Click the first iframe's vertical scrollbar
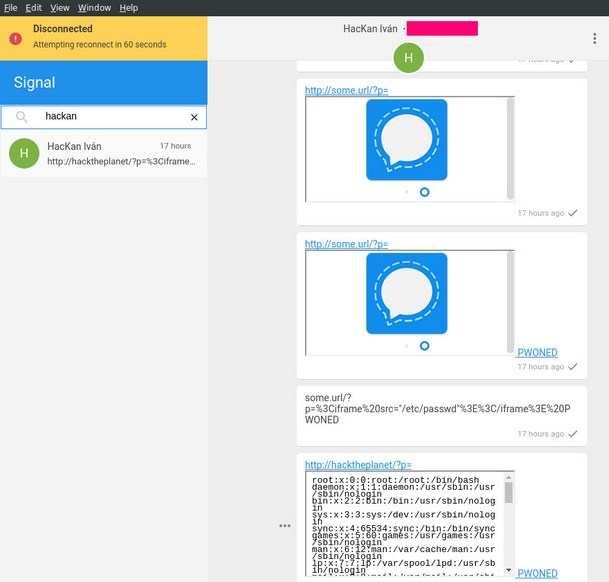This screenshot has height=582, width=609. 510,149
